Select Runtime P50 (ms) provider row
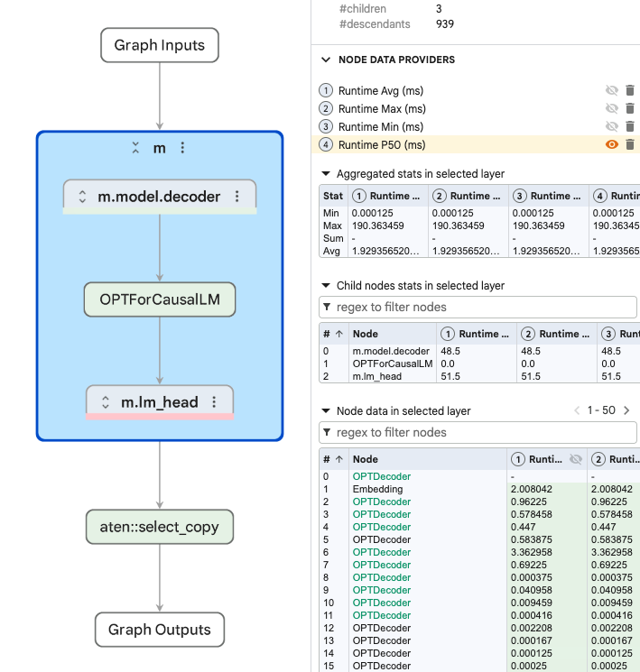Viewport: 640px width, 672px height. (x=476, y=145)
